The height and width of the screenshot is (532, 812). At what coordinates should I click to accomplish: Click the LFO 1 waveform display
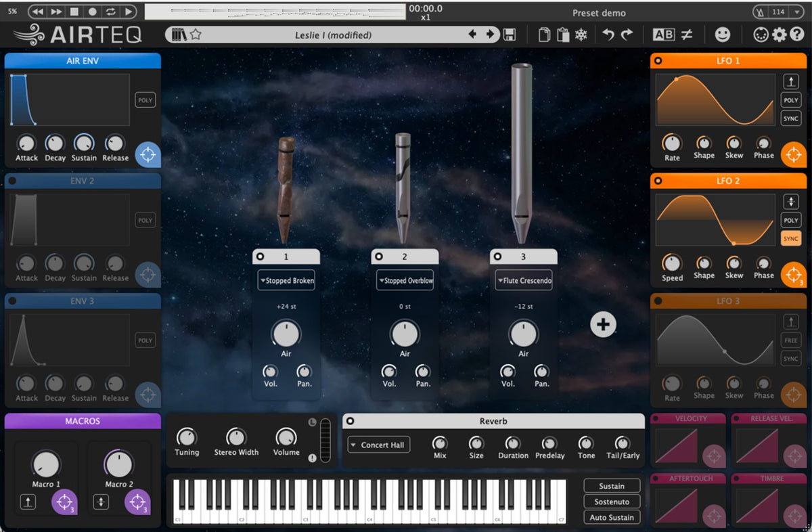coord(716,100)
